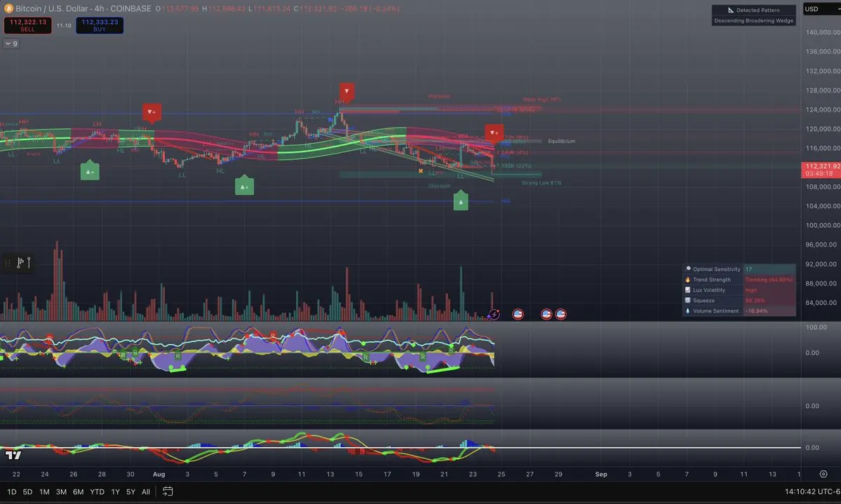Click the droplet icon beside Volume Sentiment
The width and height of the screenshot is (841, 504).
pos(688,311)
